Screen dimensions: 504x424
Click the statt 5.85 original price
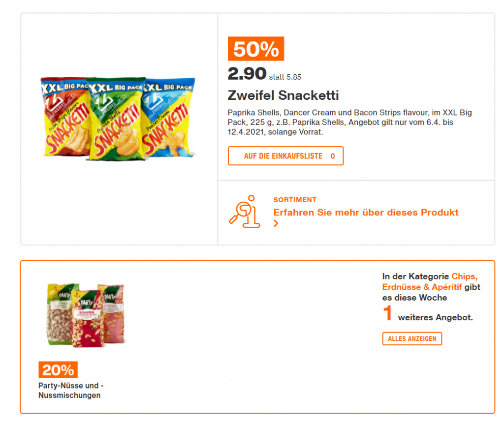(285, 77)
